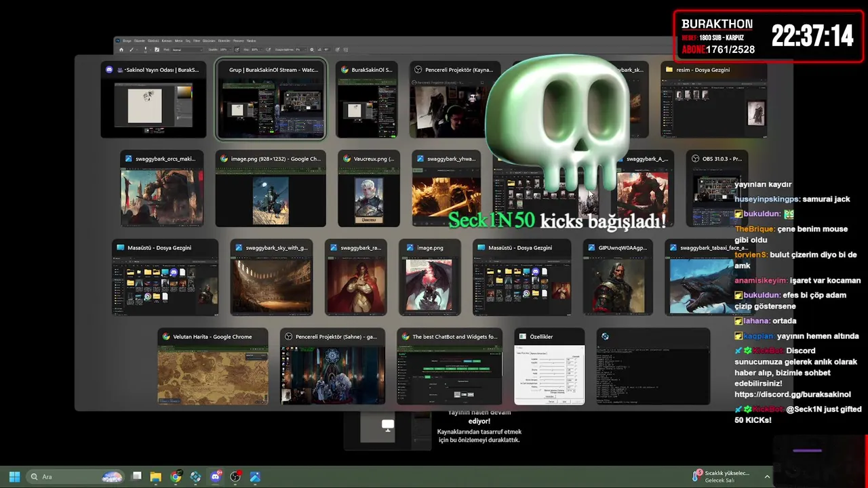Open the weather widget Sıcaklık yükselecek
This screenshot has width=868, height=488.
tap(721, 476)
